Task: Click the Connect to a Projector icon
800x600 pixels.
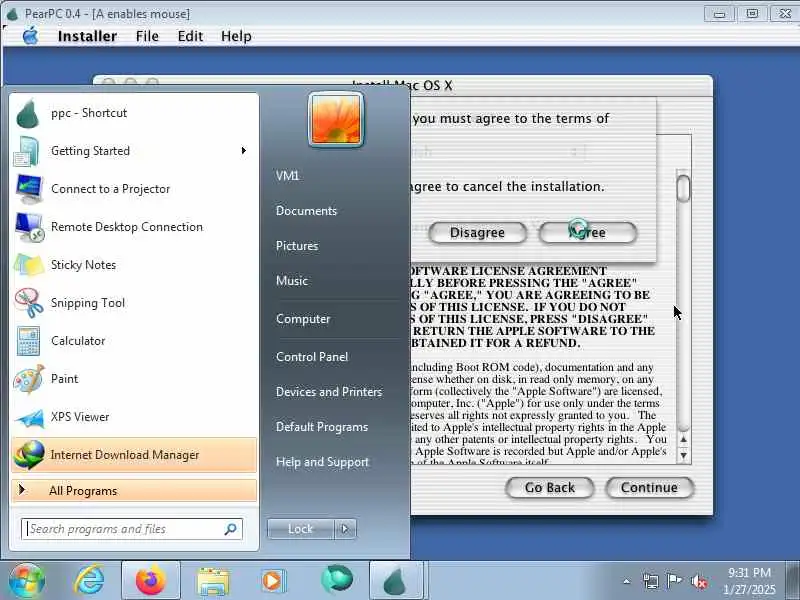Action: (x=29, y=189)
